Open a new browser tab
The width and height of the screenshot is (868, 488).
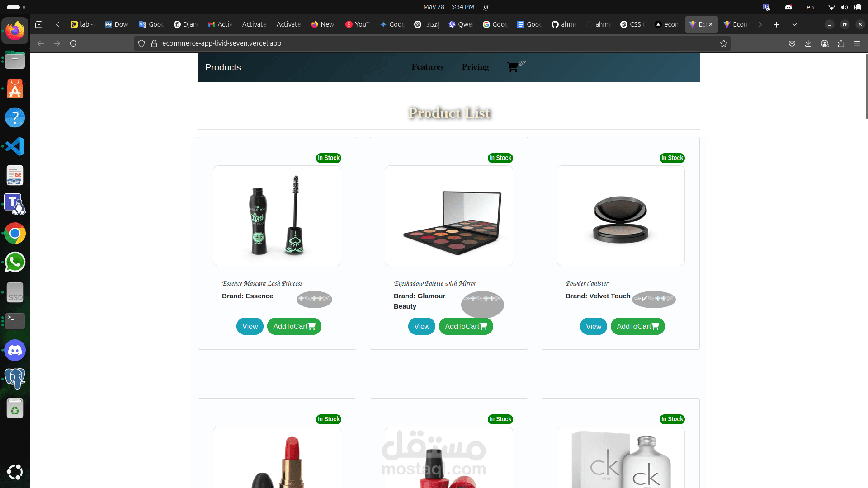776,24
